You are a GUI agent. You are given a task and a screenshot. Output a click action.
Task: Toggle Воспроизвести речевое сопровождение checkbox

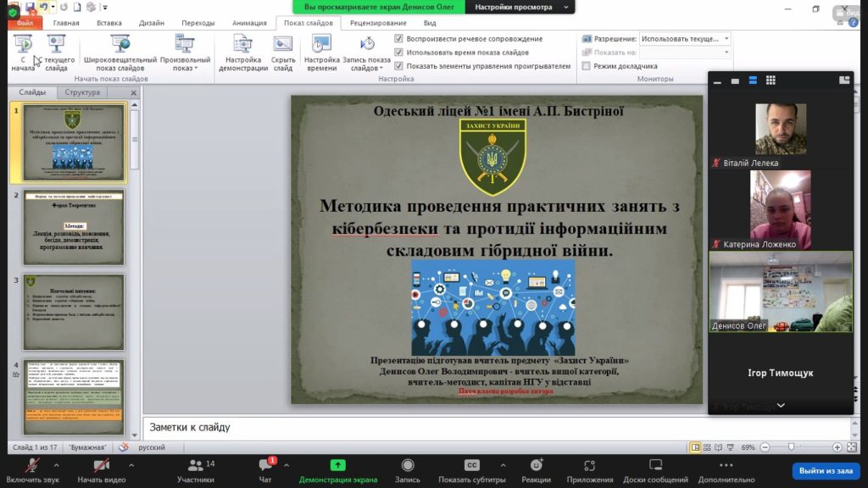[x=399, y=39]
